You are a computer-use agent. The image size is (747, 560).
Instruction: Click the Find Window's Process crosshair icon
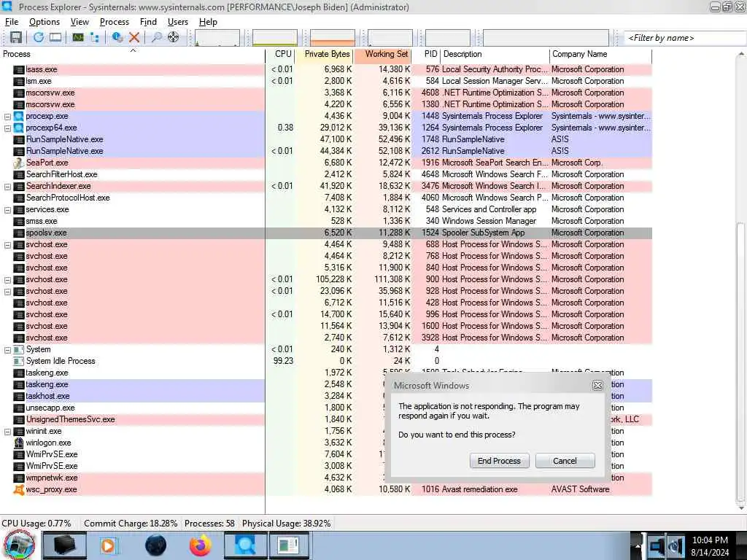174,37
